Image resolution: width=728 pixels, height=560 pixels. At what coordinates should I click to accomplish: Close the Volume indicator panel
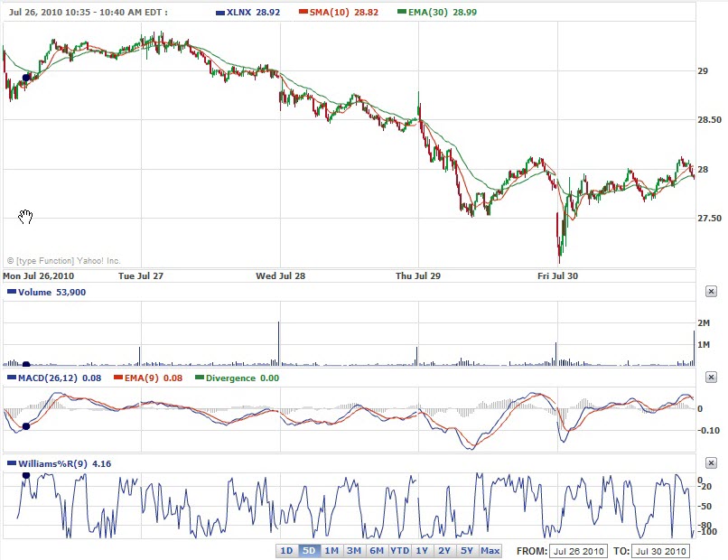pyautogui.click(x=711, y=292)
